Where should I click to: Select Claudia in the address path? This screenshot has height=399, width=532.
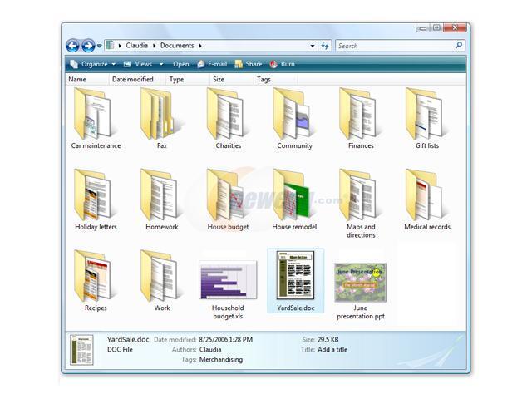[136, 46]
